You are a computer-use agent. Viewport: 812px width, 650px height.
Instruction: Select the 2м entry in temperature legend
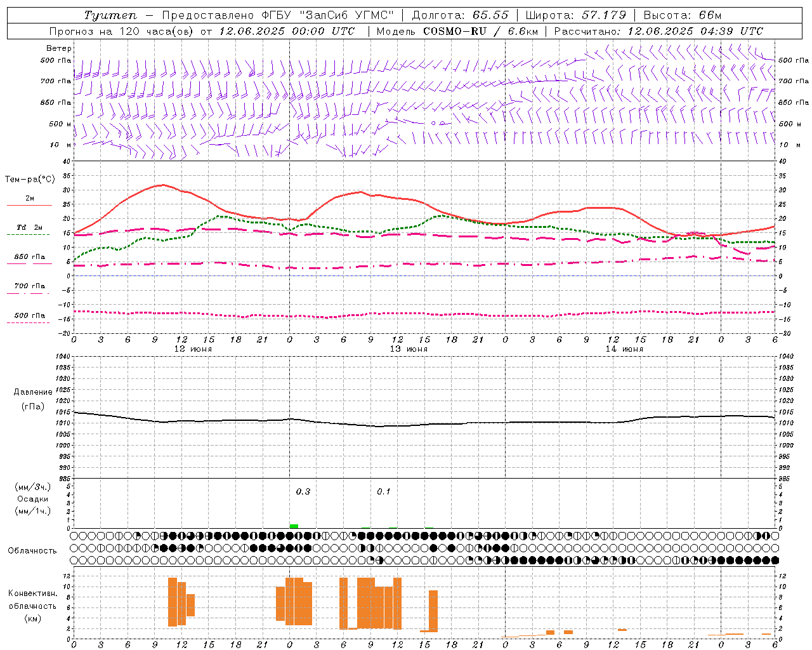click(30, 199)
